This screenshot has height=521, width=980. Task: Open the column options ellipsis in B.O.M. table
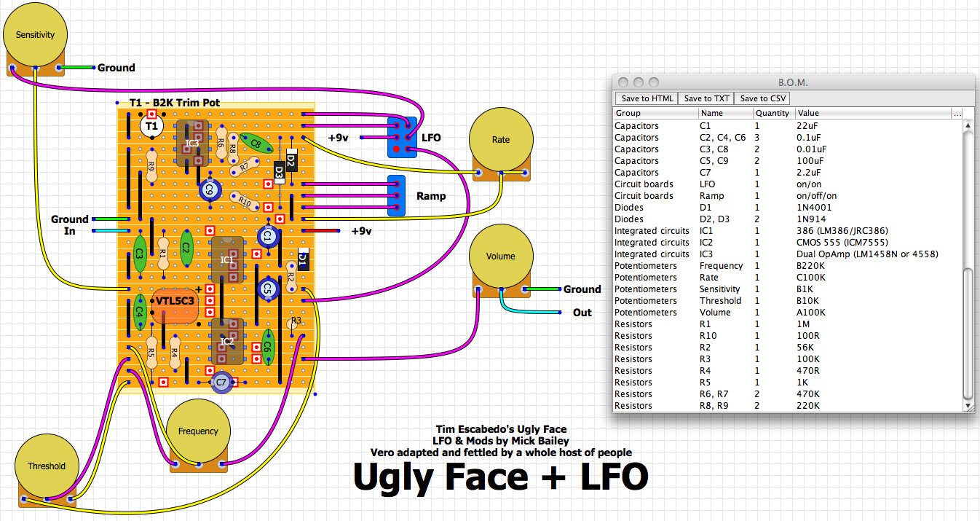pos(957,114)
